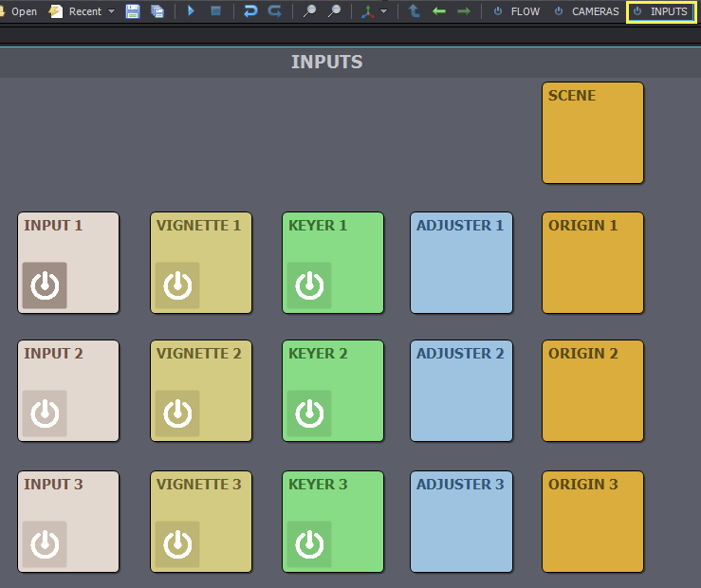
Task: Switch to the FLOW tab
Action: 517,11
